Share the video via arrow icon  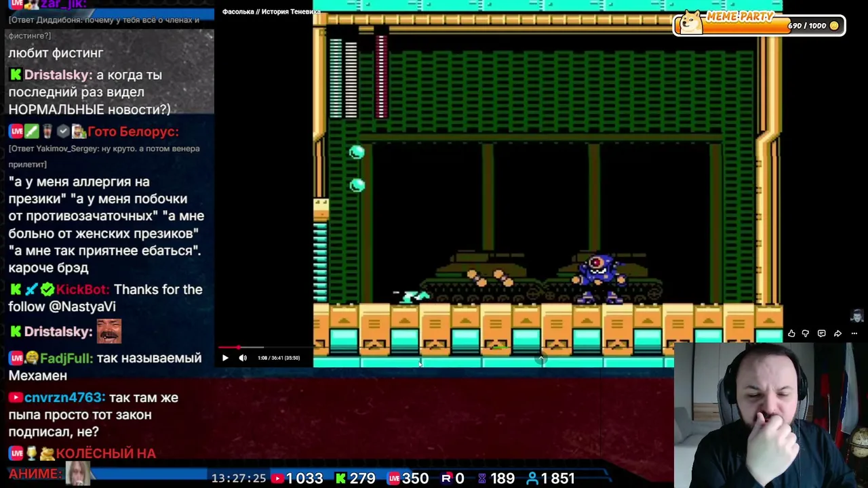tap(837, 333)
